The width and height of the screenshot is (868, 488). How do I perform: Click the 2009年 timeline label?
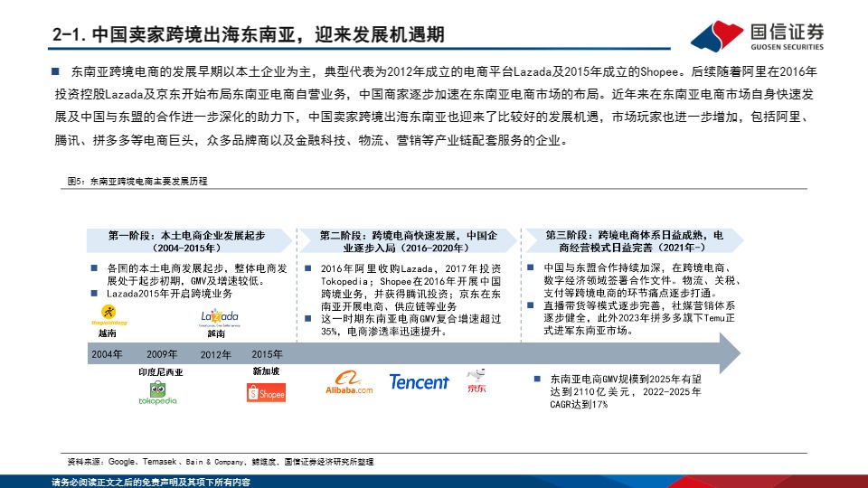point(162,354)
